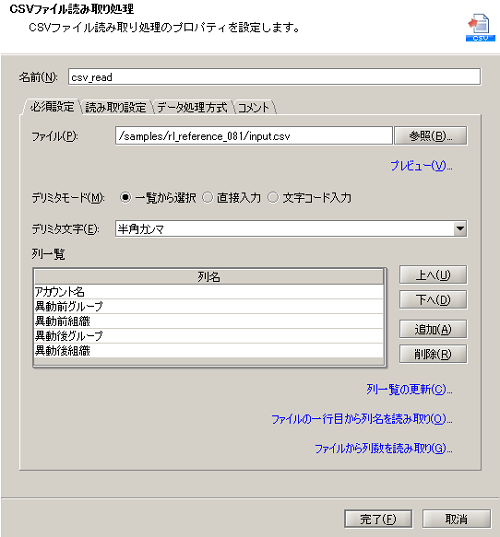The image size is (500, 537).
Task: Switch to the 読み取り設定 tab
Action: point(116,107)
